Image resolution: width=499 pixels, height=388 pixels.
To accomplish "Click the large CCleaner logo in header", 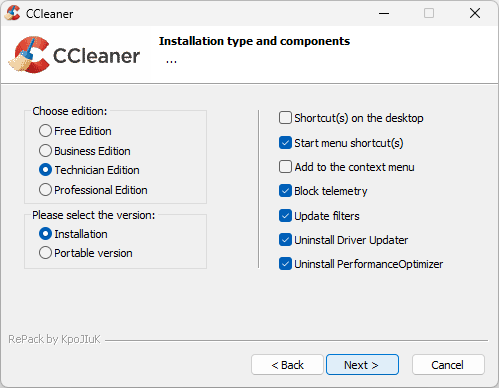I will (x=74, y=55).
